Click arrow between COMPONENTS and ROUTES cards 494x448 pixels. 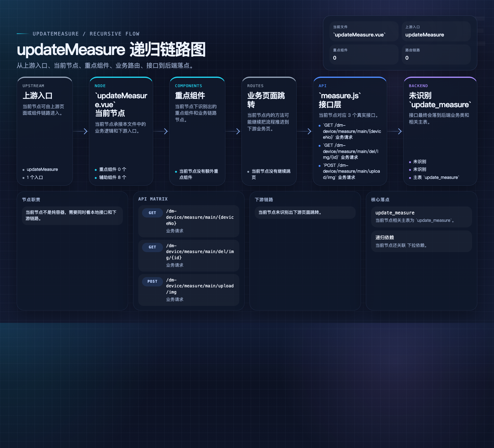[233, 131]
